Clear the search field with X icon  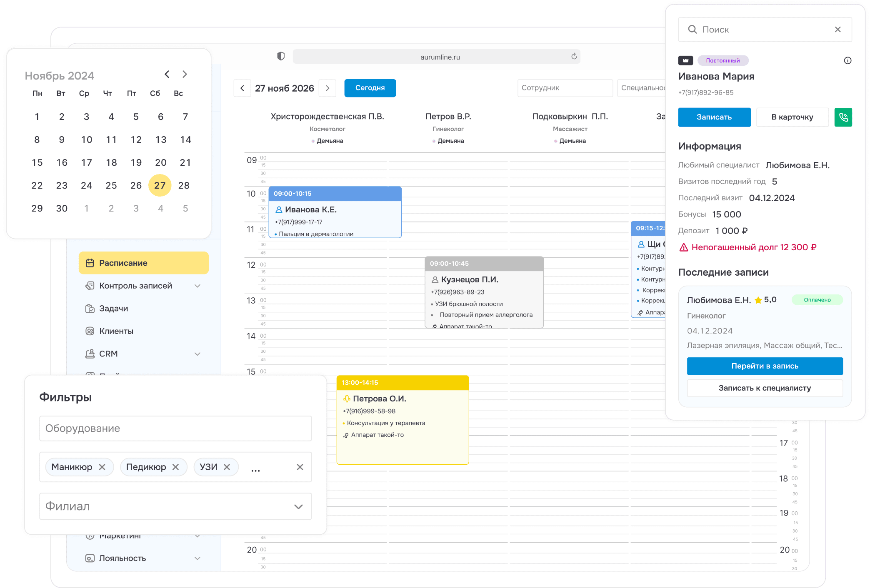(x=837, y=30)
